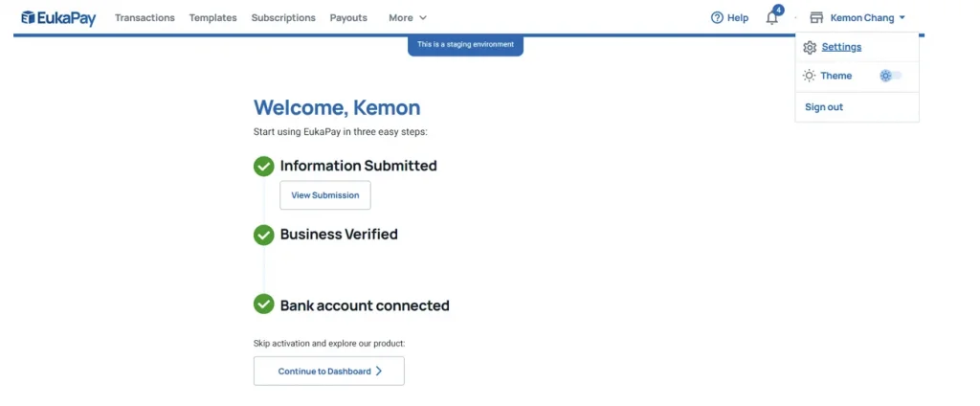Click the Business Verified step title
Image resolution: width=980 pixels, height=406 pixels.
click(x=339, y=235)
